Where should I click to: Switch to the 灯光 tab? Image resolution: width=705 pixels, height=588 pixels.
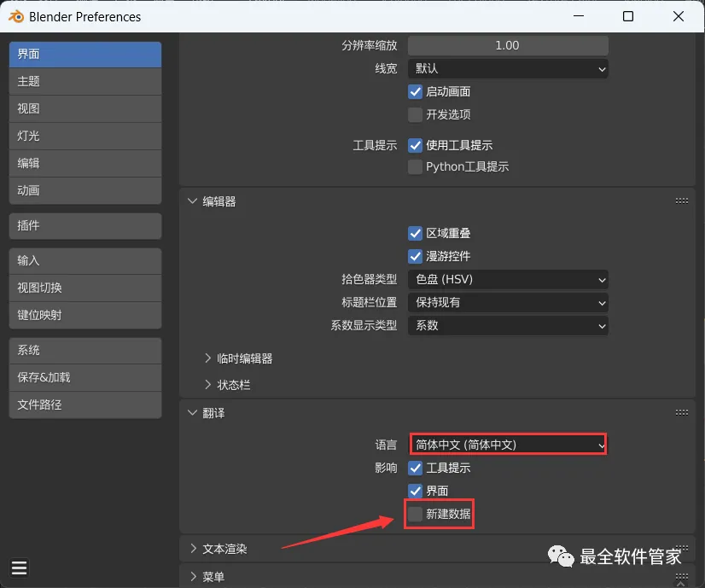85,137
